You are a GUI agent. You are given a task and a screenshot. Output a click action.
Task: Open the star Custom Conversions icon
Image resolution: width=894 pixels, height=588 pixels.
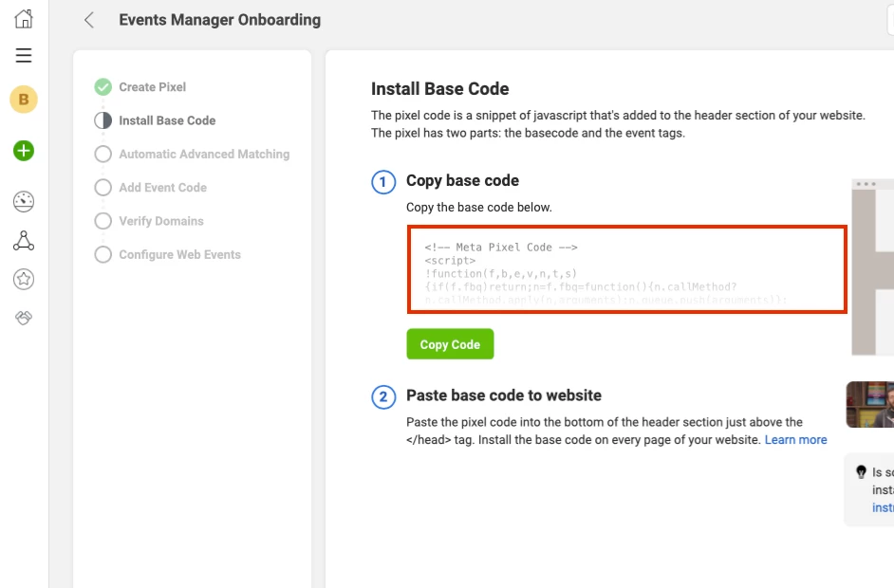24,279
